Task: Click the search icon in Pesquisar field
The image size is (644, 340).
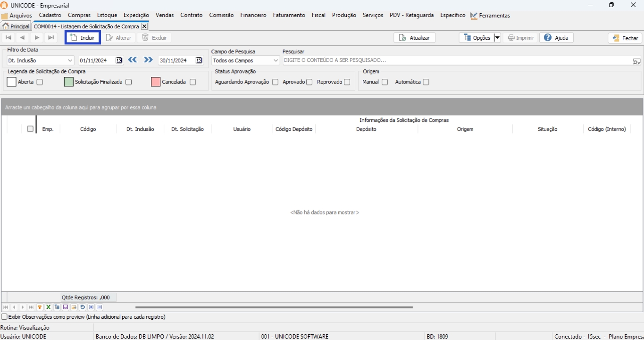Action: tap(636, 61)
